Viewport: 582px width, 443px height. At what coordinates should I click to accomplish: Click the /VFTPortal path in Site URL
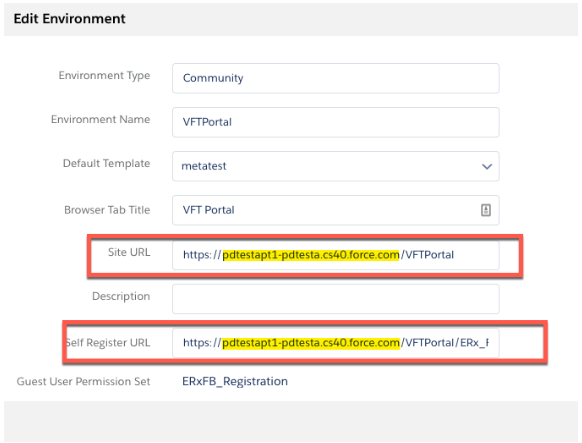click(427, 255)
